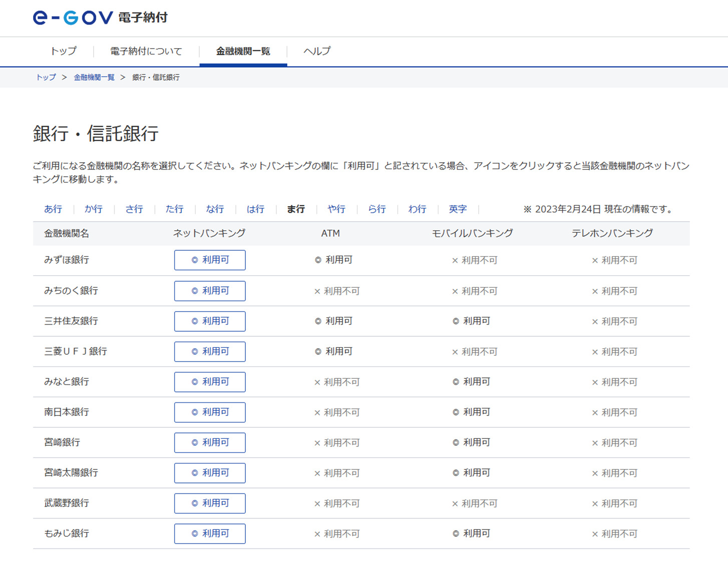Image resolution: width=728 pixels, height=563 pixels.
Task: Jump to や行 bank list
Action: click(336, 209)
